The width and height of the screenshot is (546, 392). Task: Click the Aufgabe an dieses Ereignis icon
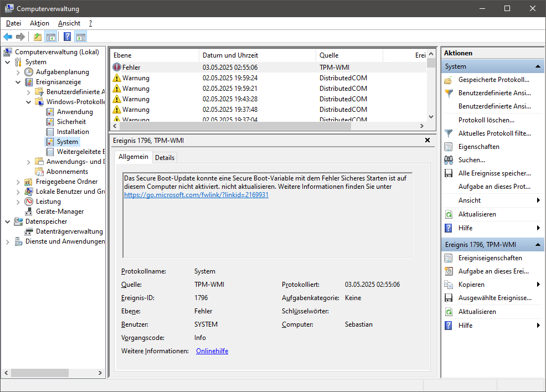point(449,271)
